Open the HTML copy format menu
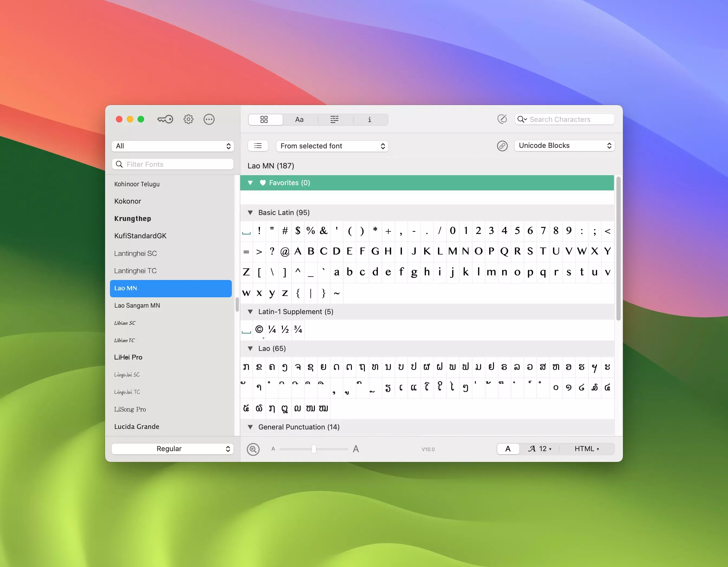 586,449
